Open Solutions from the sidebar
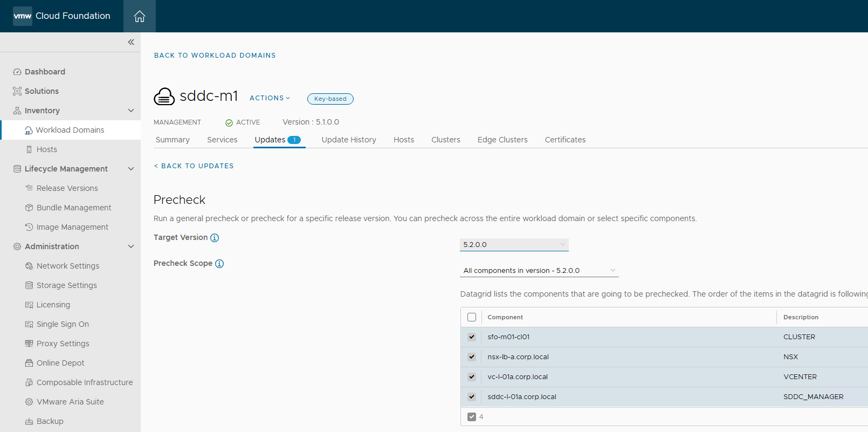Viewport: 868px width, 432px height. [42, 91]
